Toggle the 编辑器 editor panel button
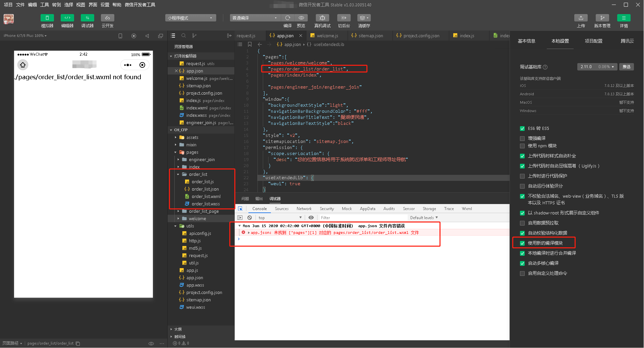The image size is (644, 348). point(67,18)
